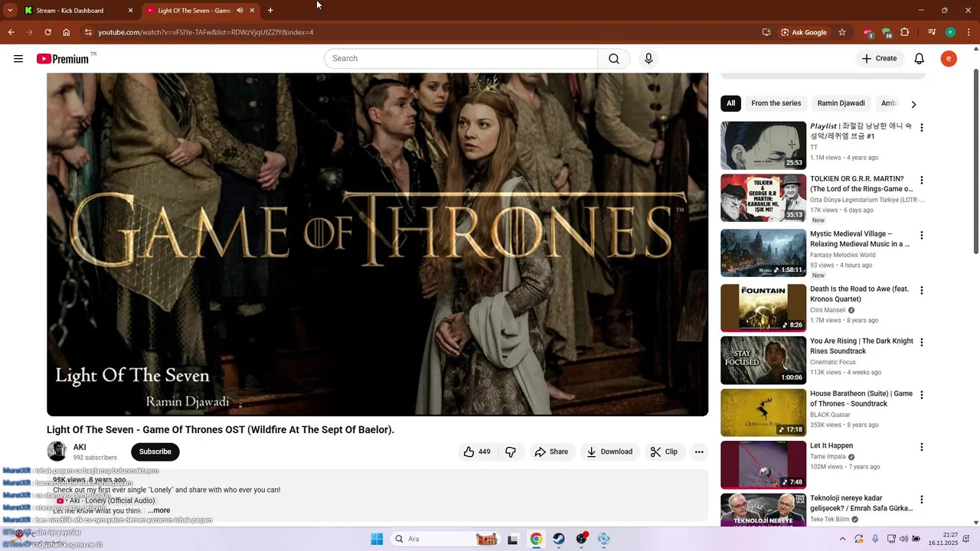
Task: Switch to the Stream - Kick Dashboard tab
Action: pyautogui.click(x=78, y=11)
